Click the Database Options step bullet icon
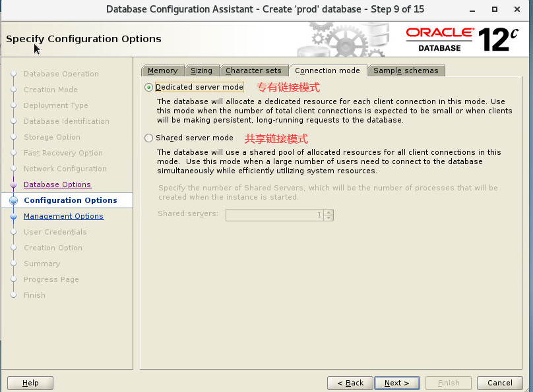Image resolution: width=533 pixels, height=392 pixels. [14, 184]
